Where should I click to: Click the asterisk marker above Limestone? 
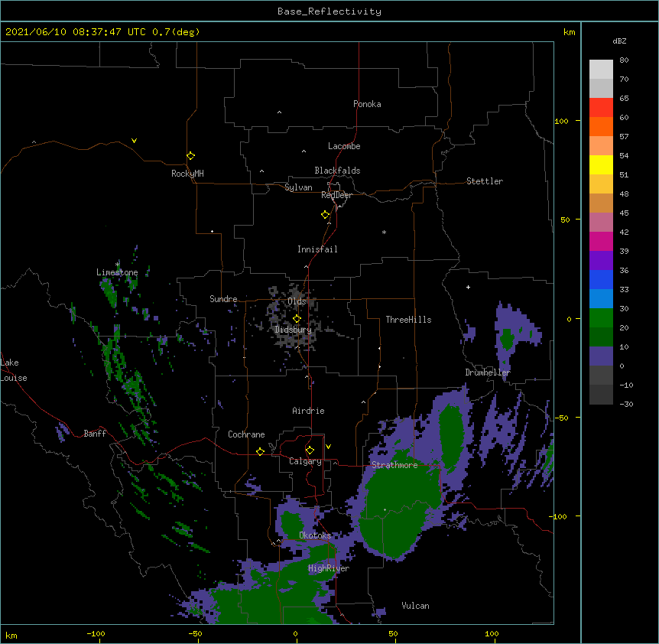[117, 265]
